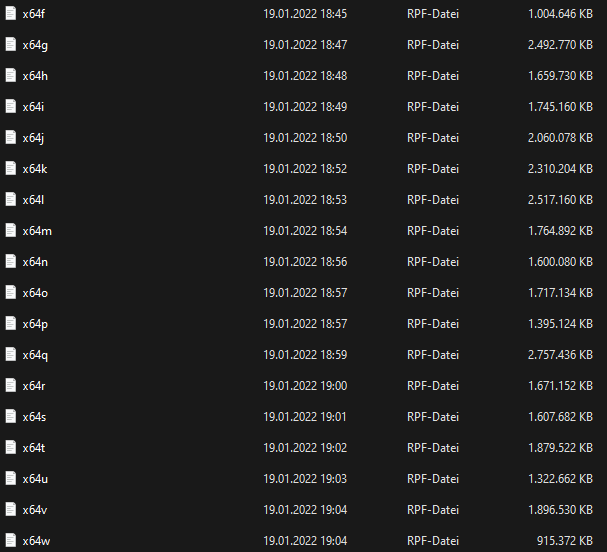
Task: Click the document icon beside x64h
Action: pos(11,76)
